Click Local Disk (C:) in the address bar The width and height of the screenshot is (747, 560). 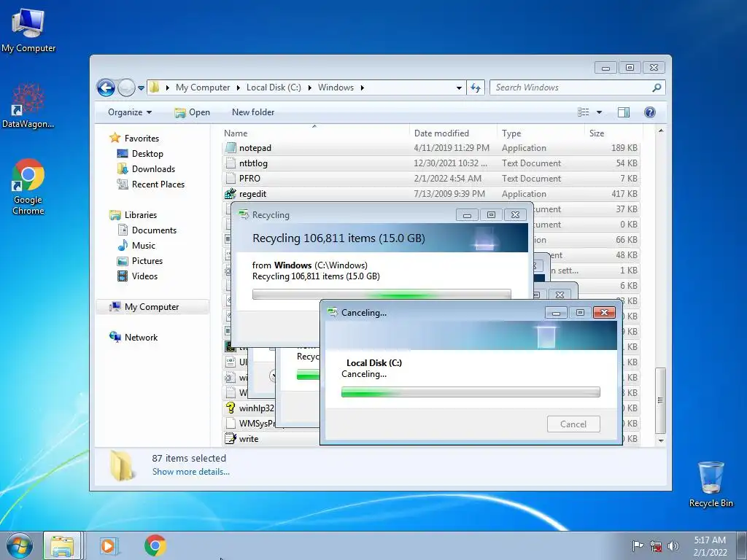pyautogui.click(x=274, y=87)
